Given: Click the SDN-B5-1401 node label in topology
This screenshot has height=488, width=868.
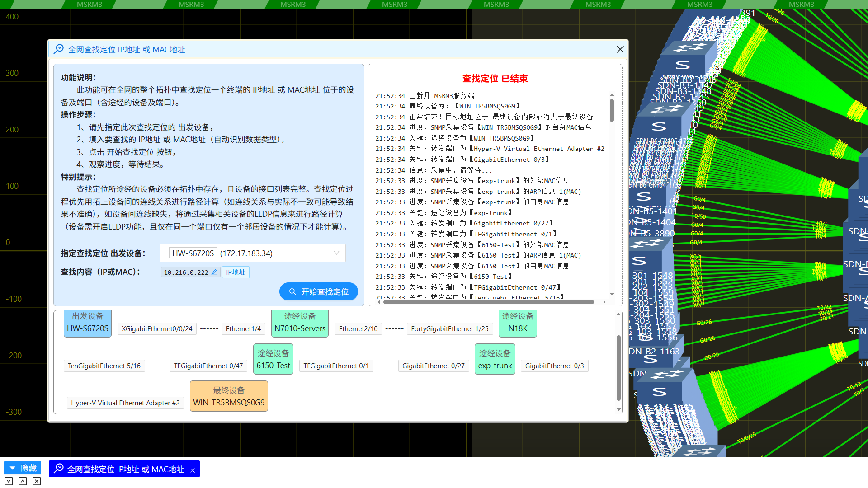Looking at the screenshot, I should coord(653,211).
